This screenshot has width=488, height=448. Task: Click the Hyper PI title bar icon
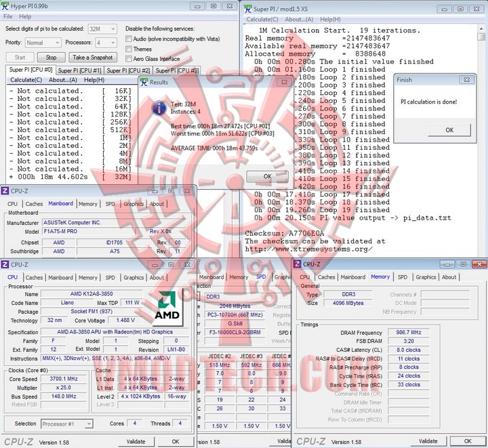(5, 6)
